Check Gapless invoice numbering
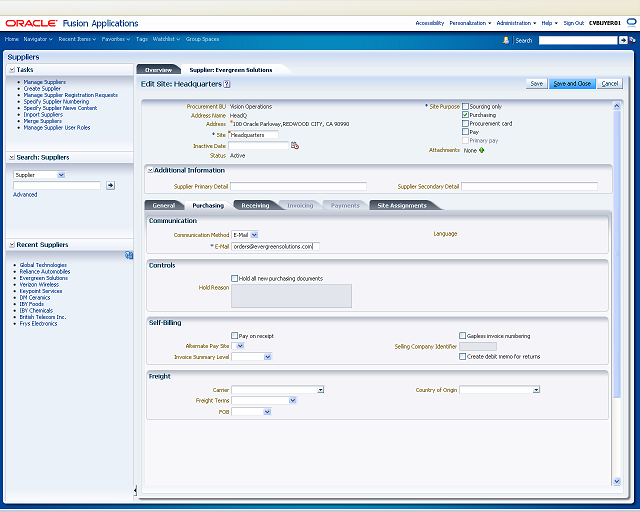The image size is (640, 512). tap(462, 336)
